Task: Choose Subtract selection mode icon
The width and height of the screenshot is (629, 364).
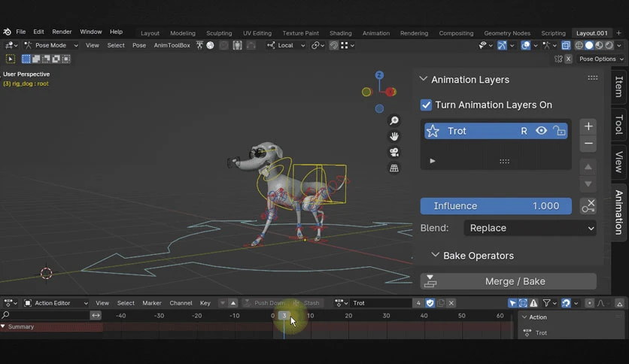Action: coord(46,59)
